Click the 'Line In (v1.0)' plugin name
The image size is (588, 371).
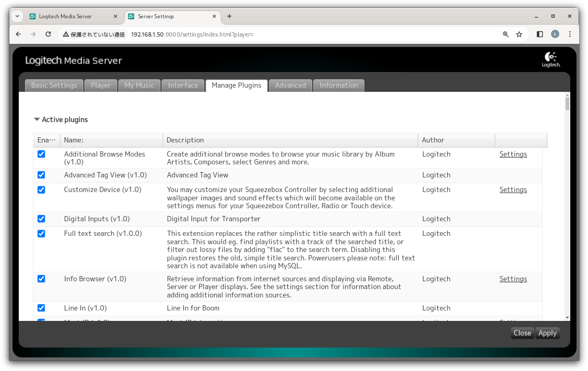point(85,308)
